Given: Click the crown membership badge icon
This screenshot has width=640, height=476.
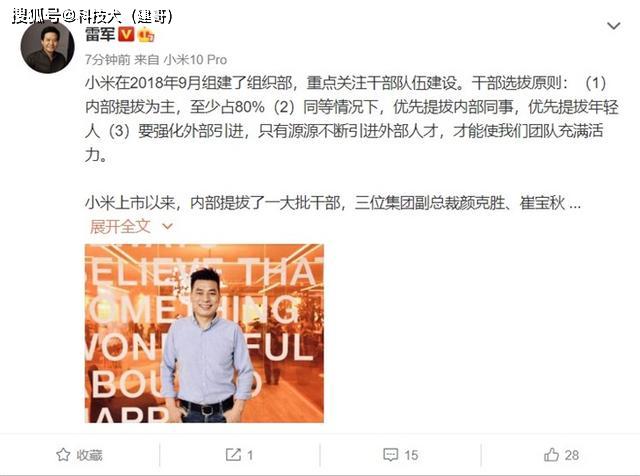Looking at the screenshot, I should [146, 35].
